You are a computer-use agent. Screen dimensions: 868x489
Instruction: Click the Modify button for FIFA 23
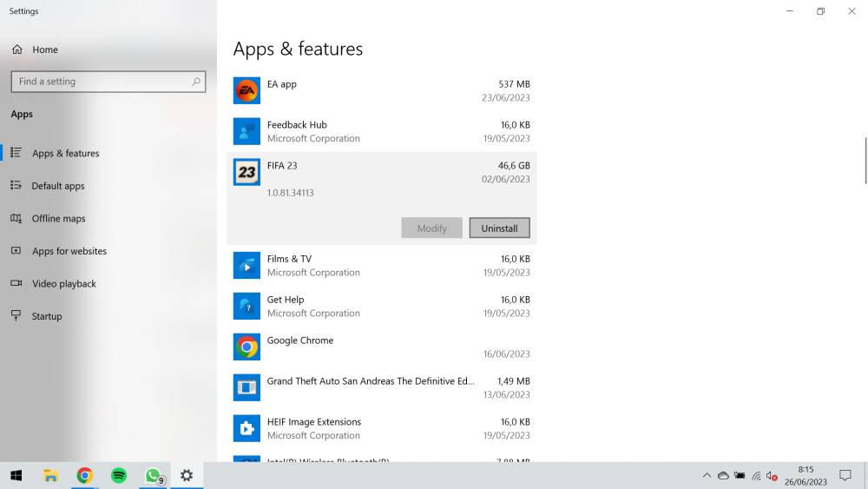coord(431,228)
